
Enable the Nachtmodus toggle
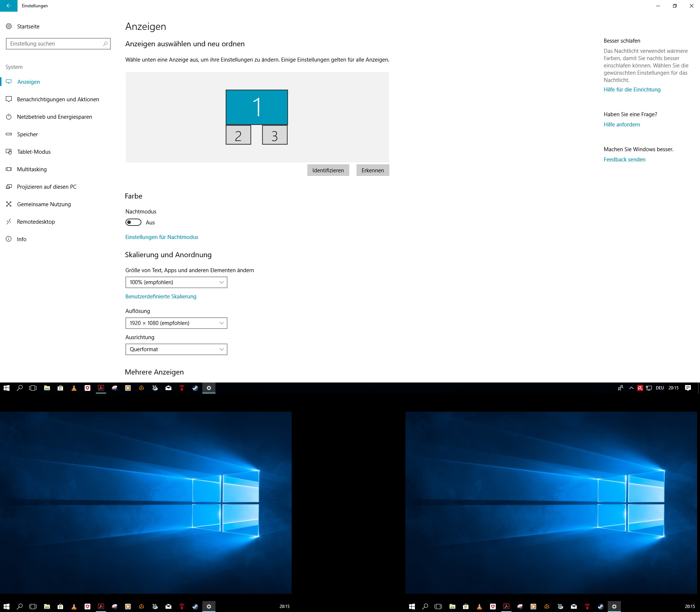coord(133,222)
